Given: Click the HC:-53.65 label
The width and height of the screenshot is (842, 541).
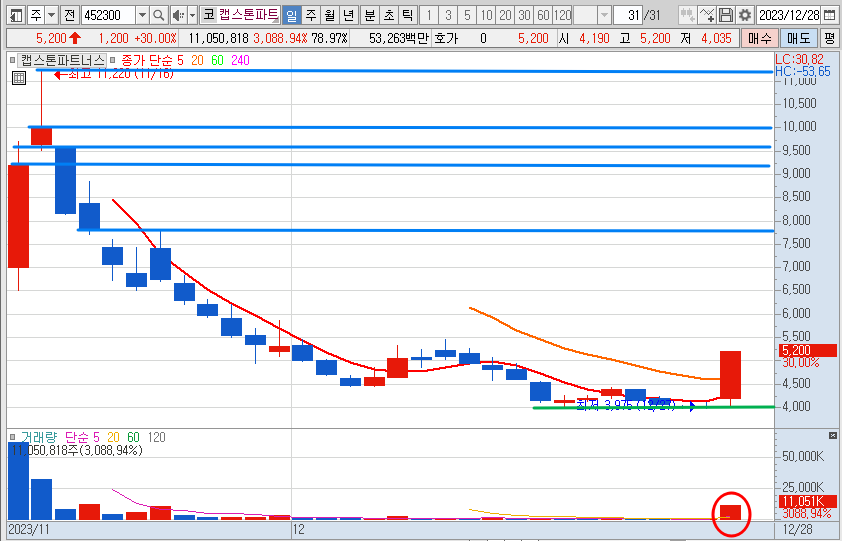Looking at the screenshot, I should (x=803, y=71).
